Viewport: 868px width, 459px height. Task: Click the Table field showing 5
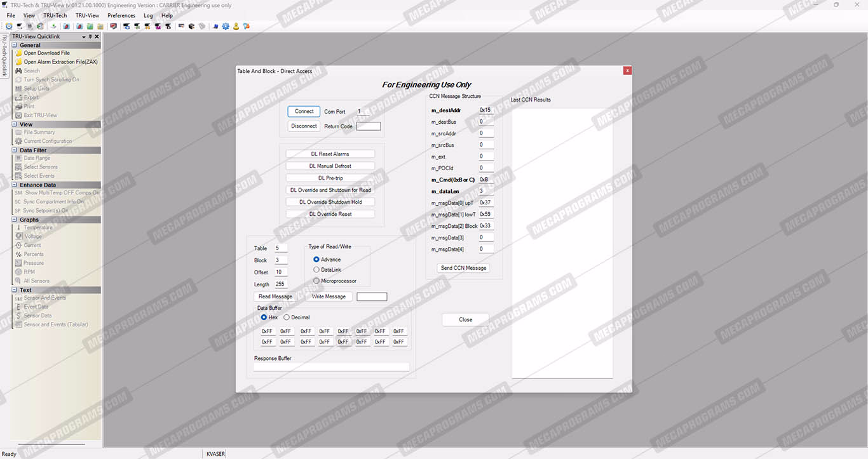click(280, 248)
